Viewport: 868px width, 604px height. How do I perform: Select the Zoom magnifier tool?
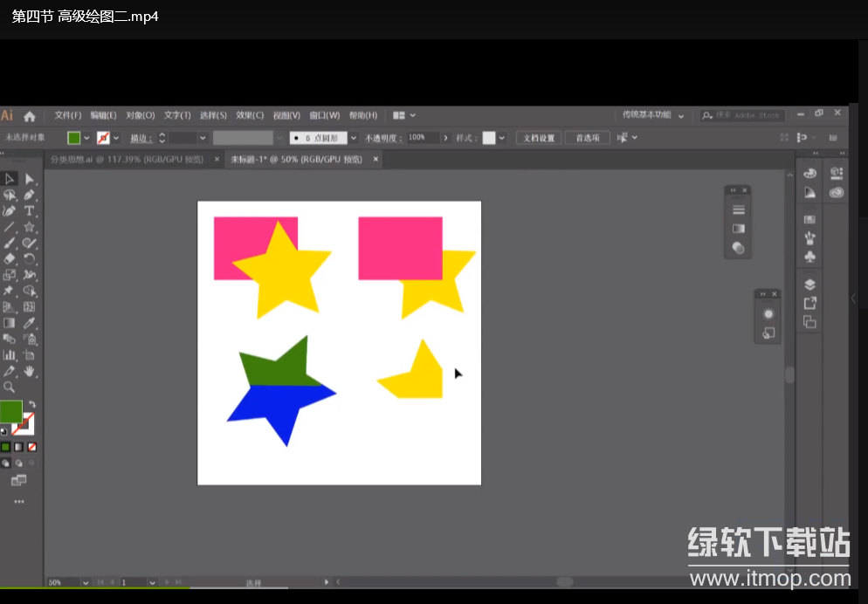(x=10, y=388)
